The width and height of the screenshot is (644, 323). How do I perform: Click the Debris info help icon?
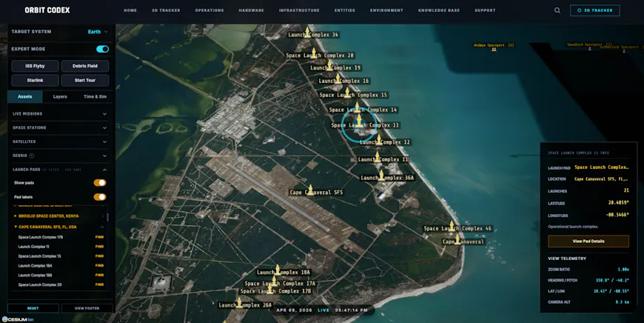point(32,156)
